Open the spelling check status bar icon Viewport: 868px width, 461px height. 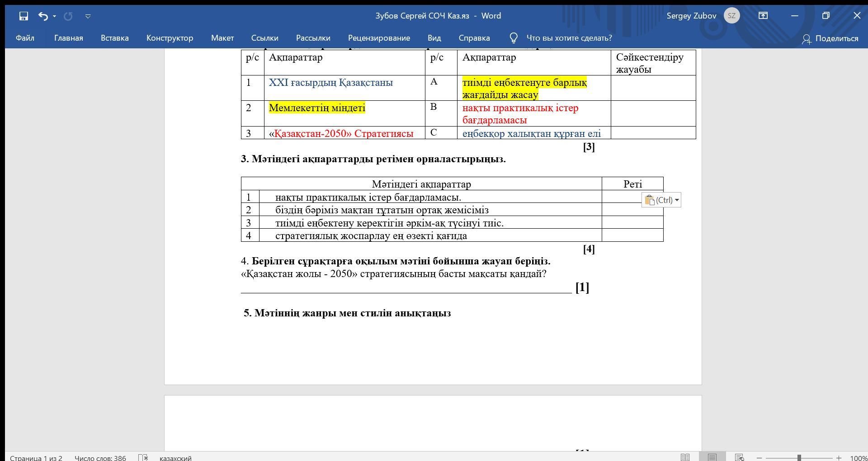coord(143,457)
